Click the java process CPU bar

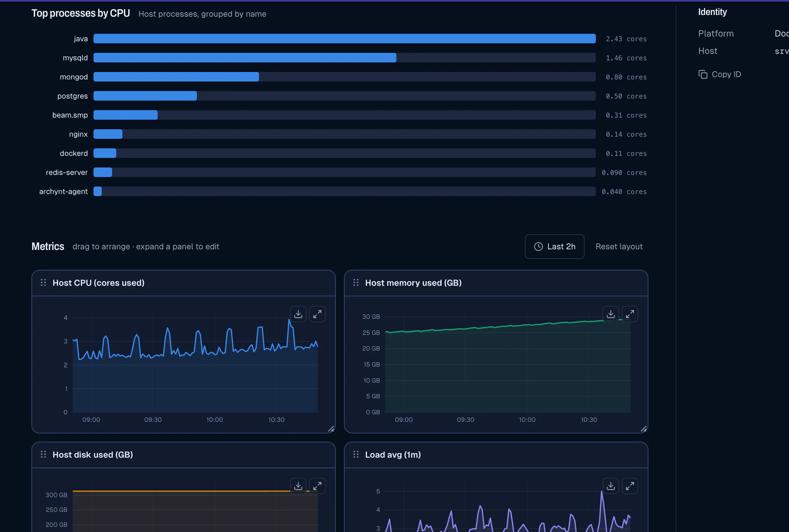point(345,39)
